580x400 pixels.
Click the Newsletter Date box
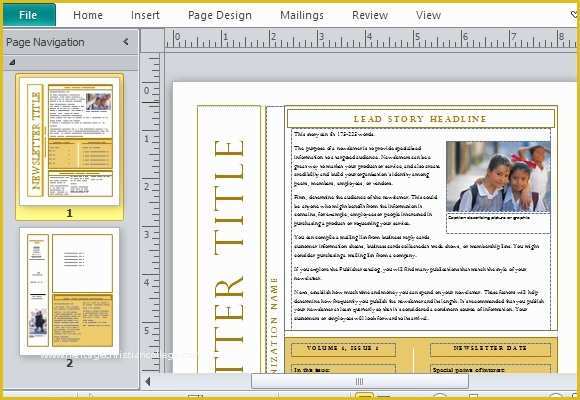490,349
